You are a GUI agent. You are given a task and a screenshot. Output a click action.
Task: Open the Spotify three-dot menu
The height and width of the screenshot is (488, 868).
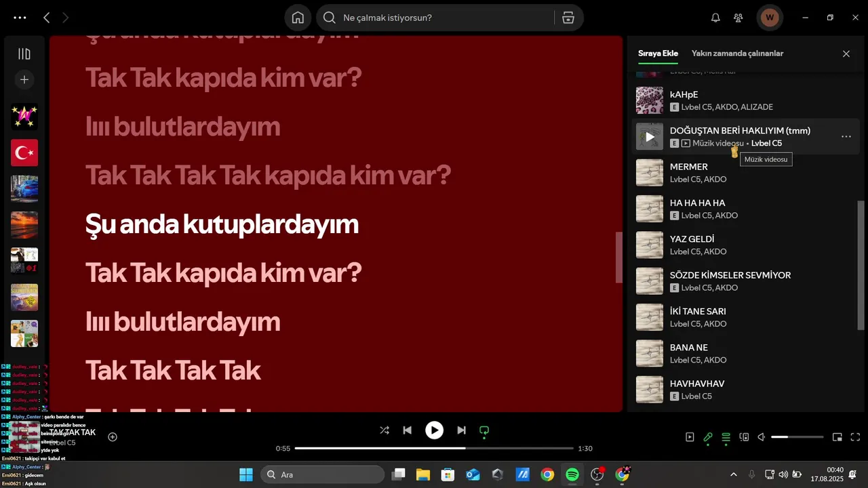[x=20, y=18]
